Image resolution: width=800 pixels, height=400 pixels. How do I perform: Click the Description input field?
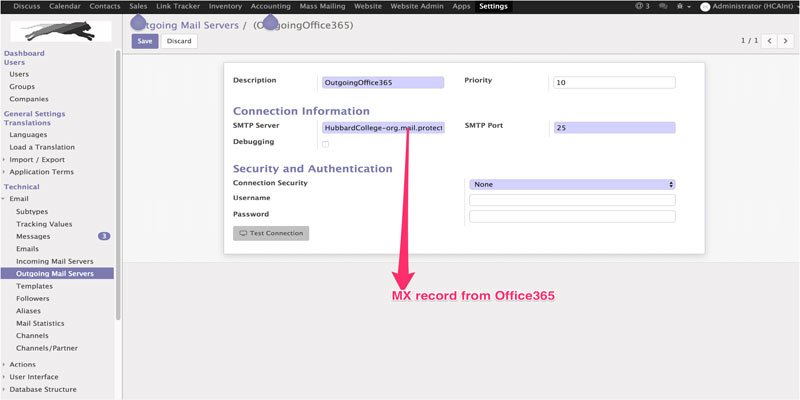[x=383, y=83]
